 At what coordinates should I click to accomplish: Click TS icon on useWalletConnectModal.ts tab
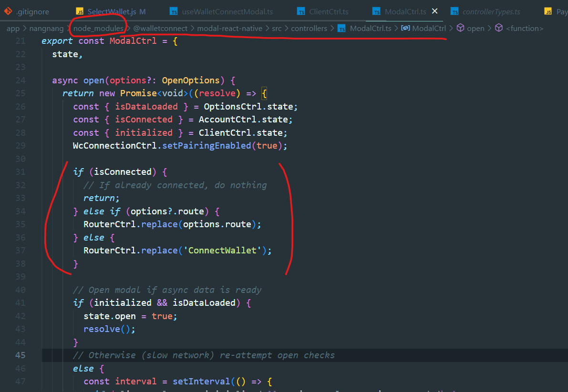pos(174,11)
